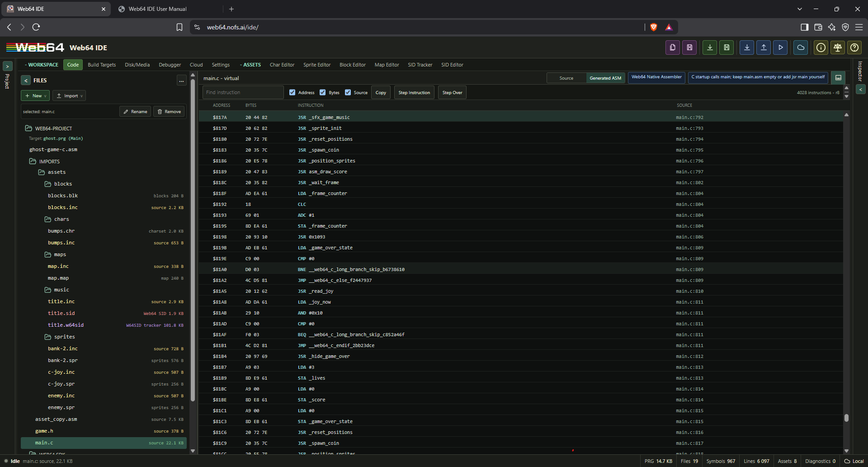Toggle the Source column checkbox
The width and height of the screenshot is (868, 467).
(x=348, y=92)
